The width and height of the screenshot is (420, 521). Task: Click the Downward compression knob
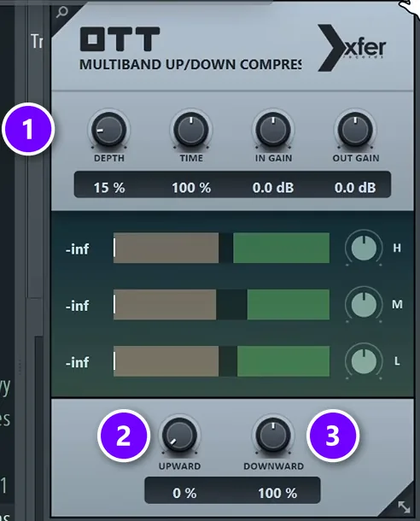pyautogui.click(x=273, y=436)
